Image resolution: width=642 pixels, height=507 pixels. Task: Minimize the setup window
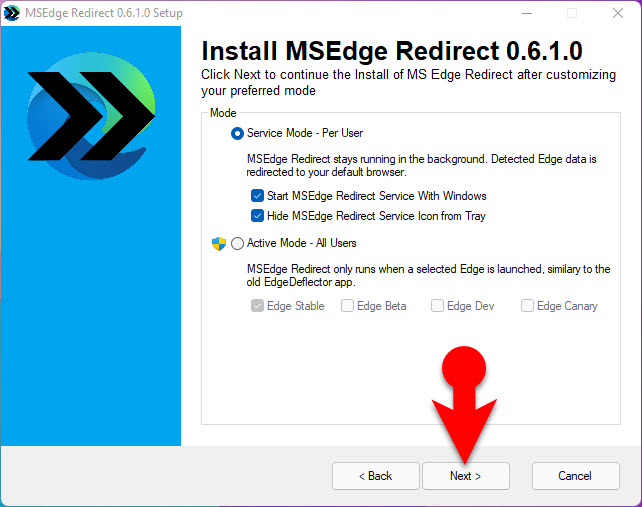[527, 13]
